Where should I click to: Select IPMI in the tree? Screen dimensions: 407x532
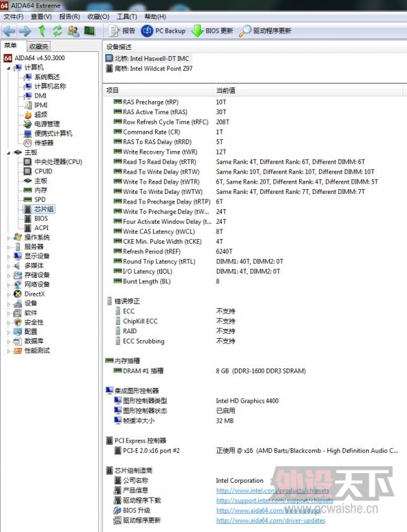tap(41, 105)
